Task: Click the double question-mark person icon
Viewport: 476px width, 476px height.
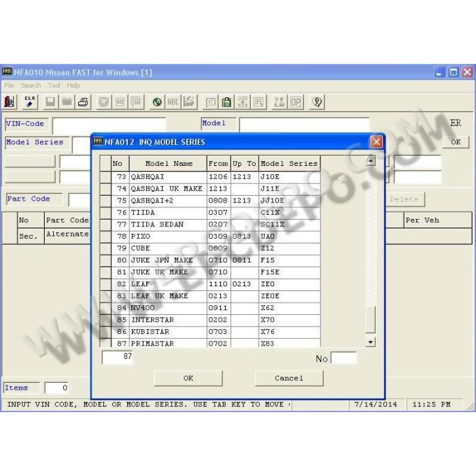Action: pos(279,102)
